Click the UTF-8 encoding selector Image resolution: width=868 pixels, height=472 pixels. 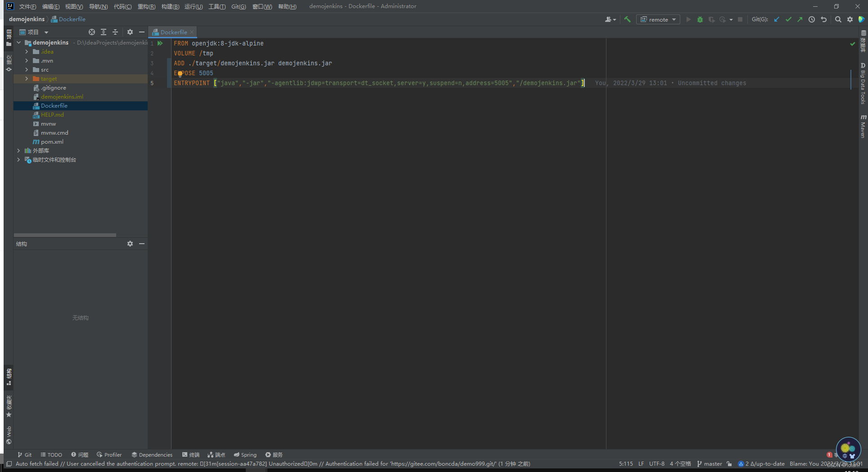tap(657, 463)
